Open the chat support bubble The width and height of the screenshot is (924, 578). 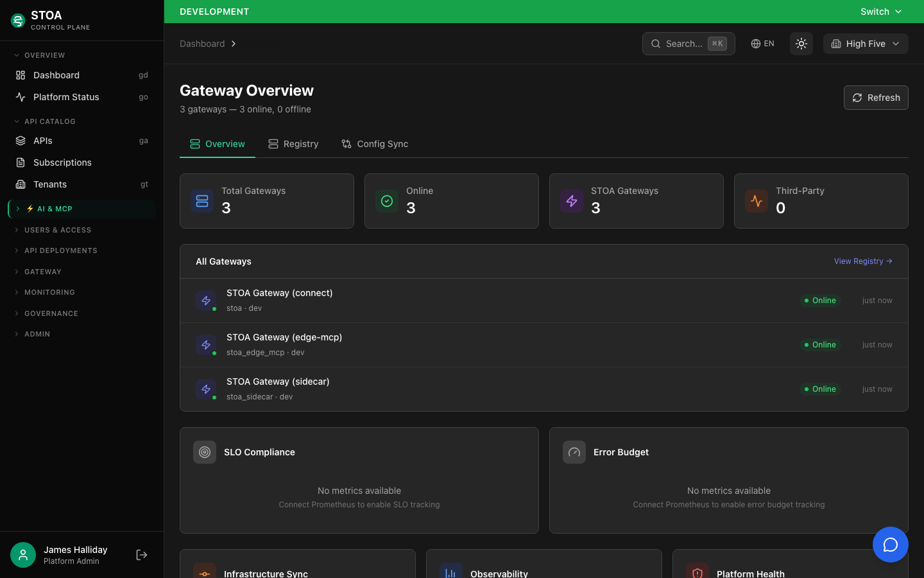click(890, 545)
